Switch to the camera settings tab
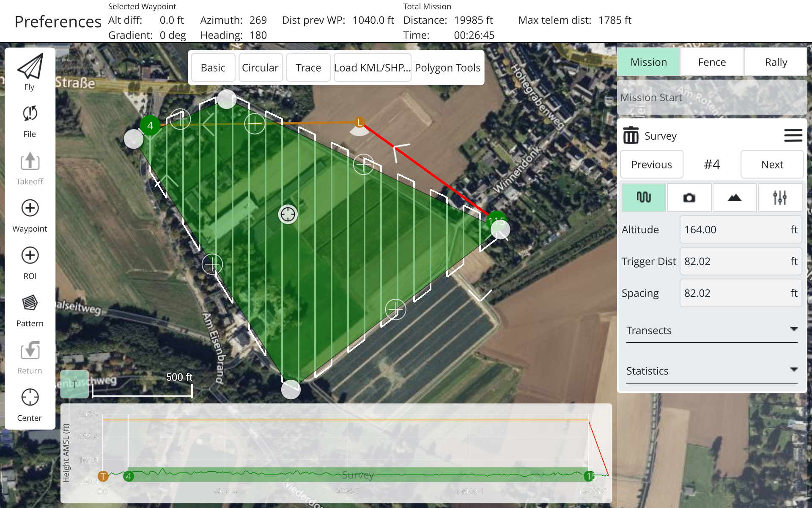 [x=689, y=197]
